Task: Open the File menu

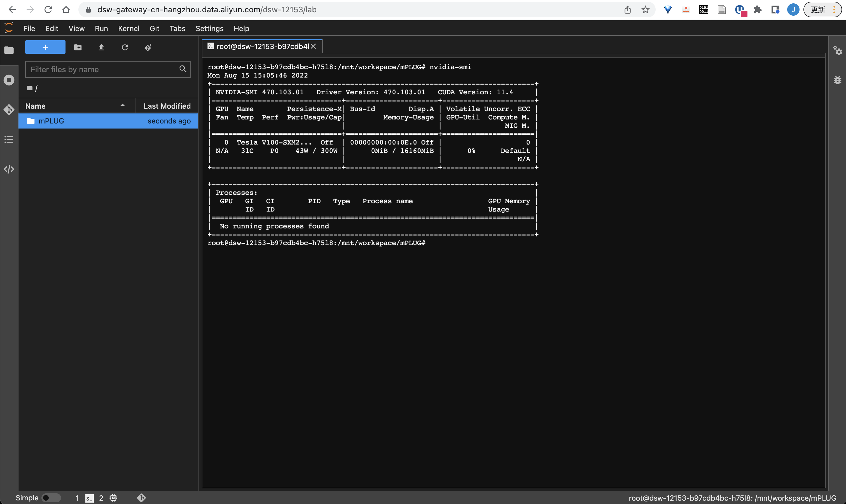Action: tap(29, 29)
